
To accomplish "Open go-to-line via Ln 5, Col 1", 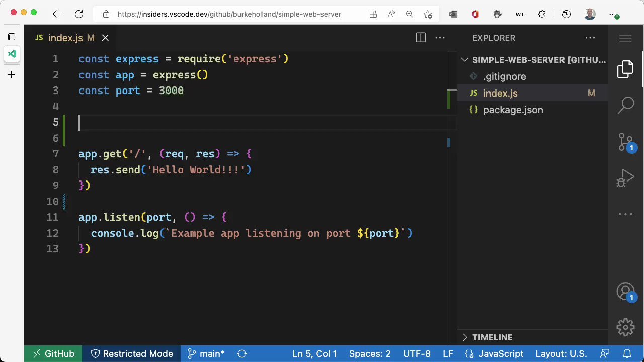I will (x=314, y=353).
